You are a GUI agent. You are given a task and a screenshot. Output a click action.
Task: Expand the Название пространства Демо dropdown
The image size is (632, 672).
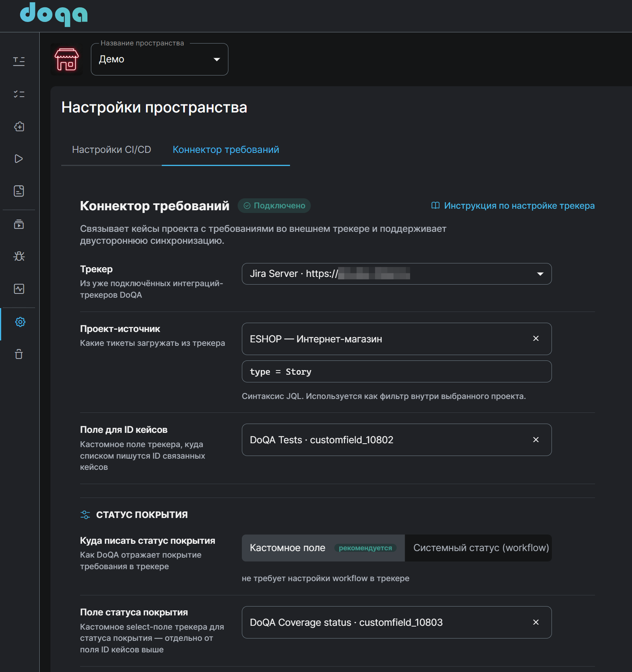point(159,59)
